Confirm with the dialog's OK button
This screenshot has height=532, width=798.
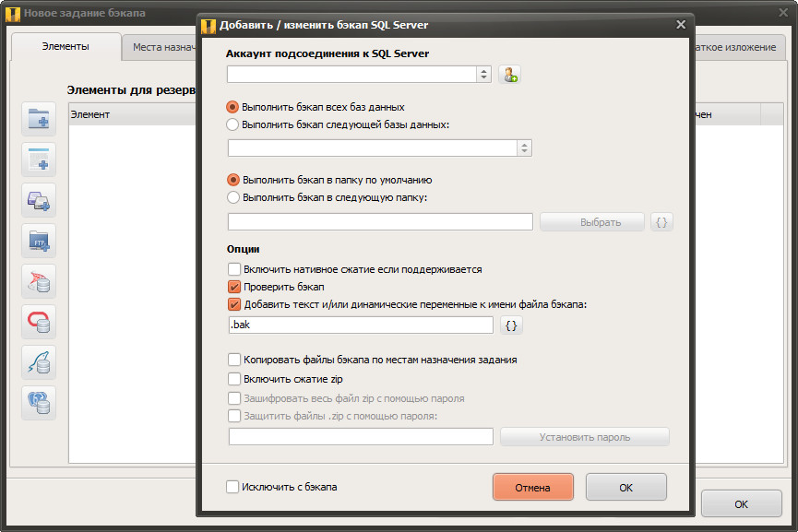625,488
